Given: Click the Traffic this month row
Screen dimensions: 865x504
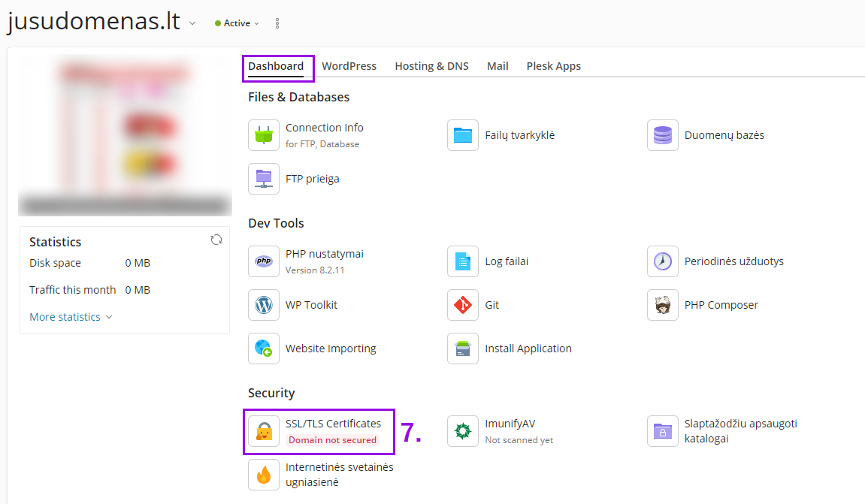Looking at the screenshot, I should [90, 290].
